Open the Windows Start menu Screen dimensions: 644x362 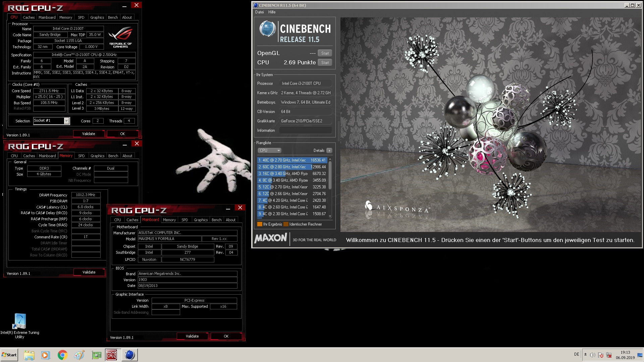pyautogui.click(x=9, y=355)
